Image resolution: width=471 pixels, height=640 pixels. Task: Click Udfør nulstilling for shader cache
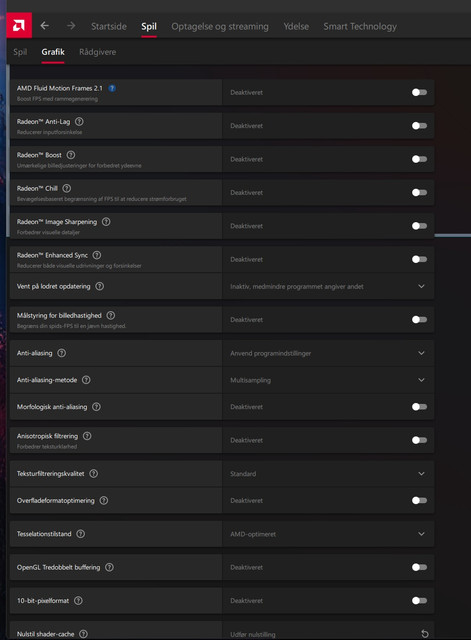pyautogui.click(x=253, y=634)
